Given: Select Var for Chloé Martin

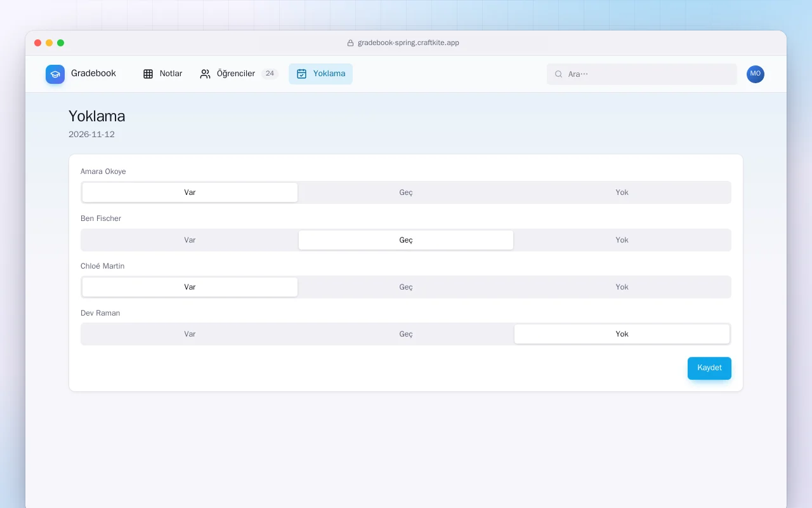Looking at the screenshot, I should [x=190, y=287].
